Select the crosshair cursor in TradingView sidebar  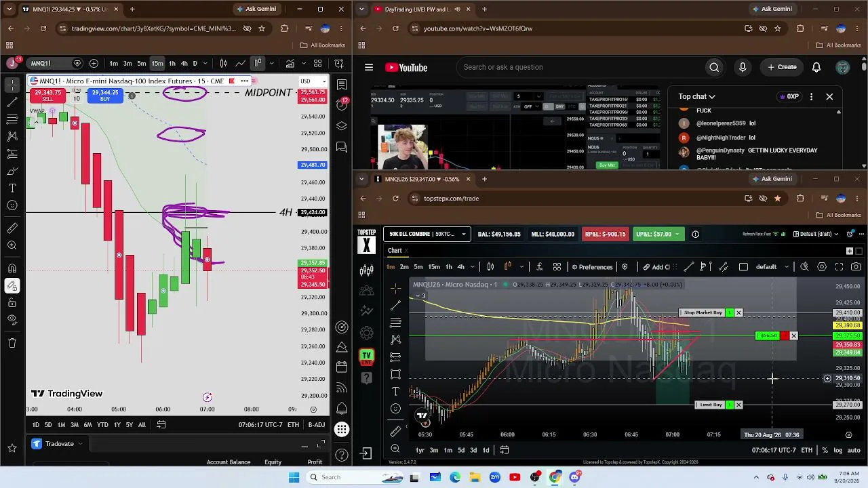[x=12, y=85]
